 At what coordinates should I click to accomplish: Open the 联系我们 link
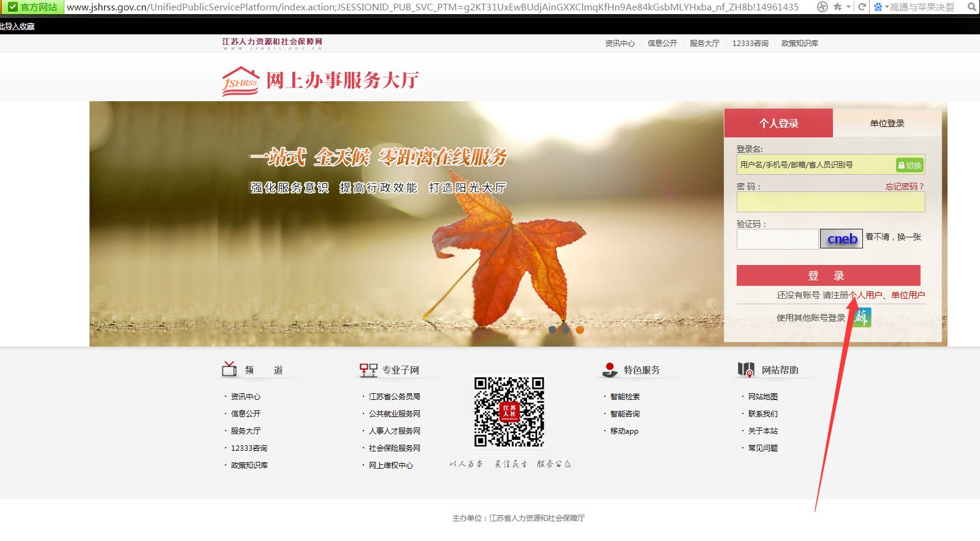762,414
